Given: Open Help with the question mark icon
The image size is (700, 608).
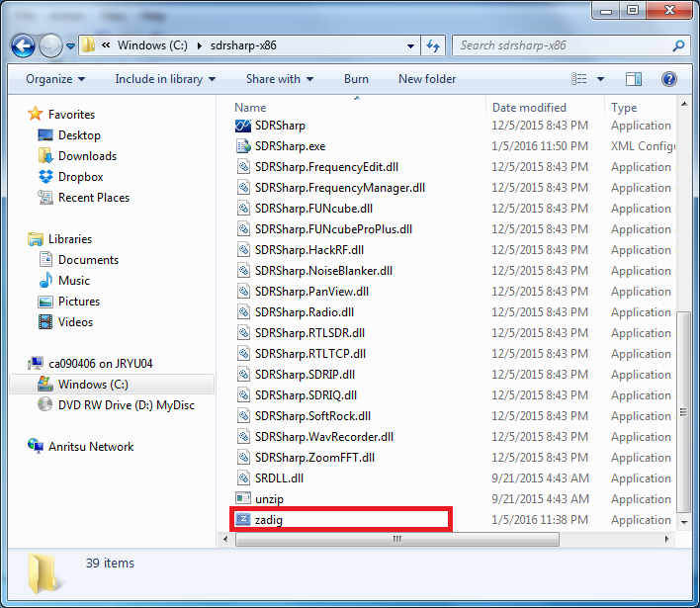Looking at the screenshot, I should pos(668,79).
